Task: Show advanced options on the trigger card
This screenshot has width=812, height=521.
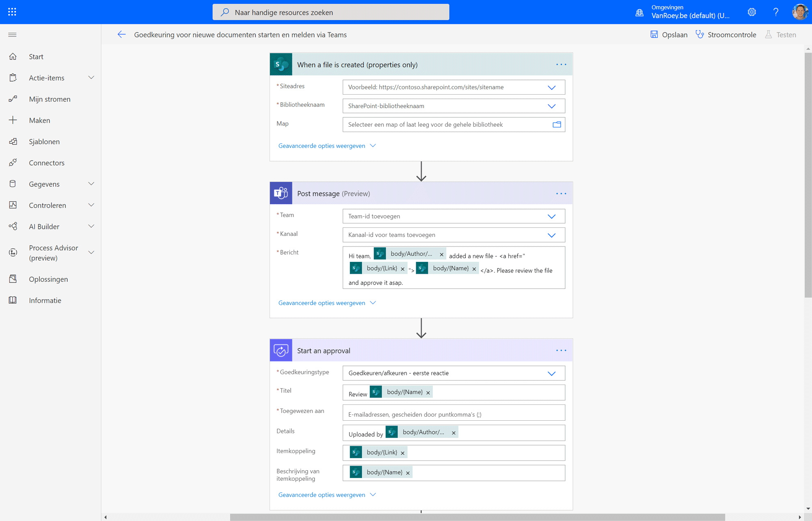Action: click(327, 146)
